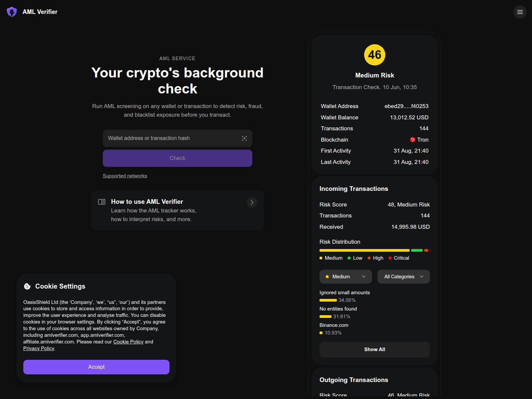Viewport: 532px width, 399px height.
Task: Open the Incoming Transactions section
Action: pyautogui.click(x=354, y=189)
